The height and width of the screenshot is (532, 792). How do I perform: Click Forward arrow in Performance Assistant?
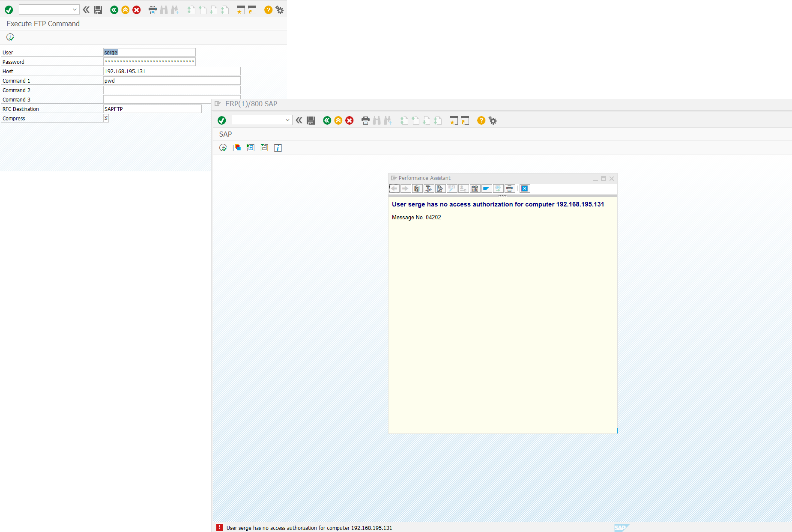point(405,188)
